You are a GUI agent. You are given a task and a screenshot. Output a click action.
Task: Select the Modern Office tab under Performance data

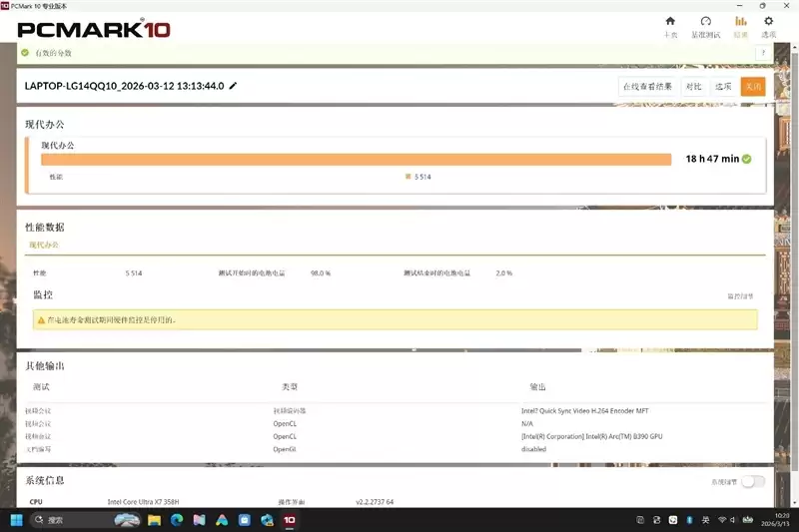(x=44, y=245)
